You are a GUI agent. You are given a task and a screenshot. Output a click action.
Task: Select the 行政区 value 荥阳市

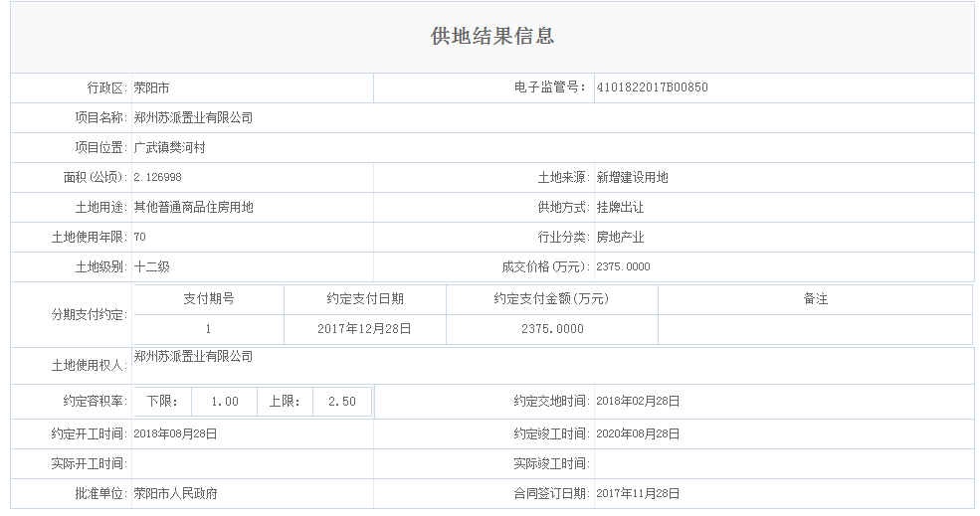pos(151,88)
